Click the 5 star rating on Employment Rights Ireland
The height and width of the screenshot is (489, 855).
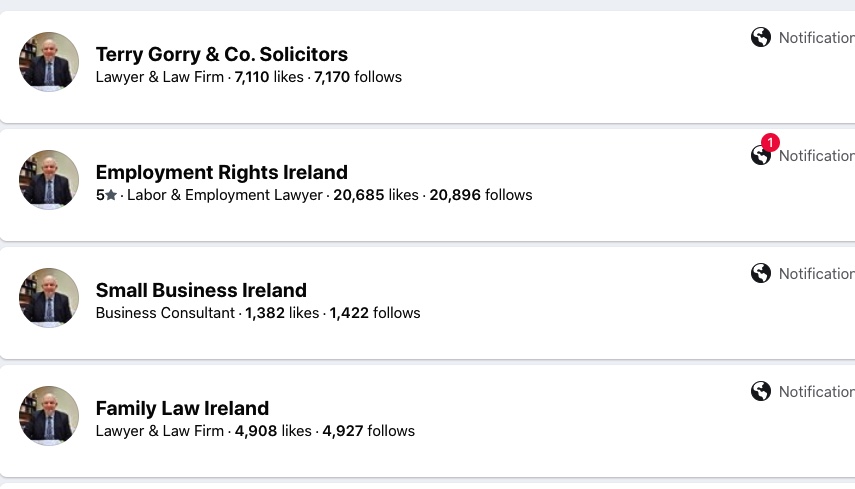click(106, 195)
